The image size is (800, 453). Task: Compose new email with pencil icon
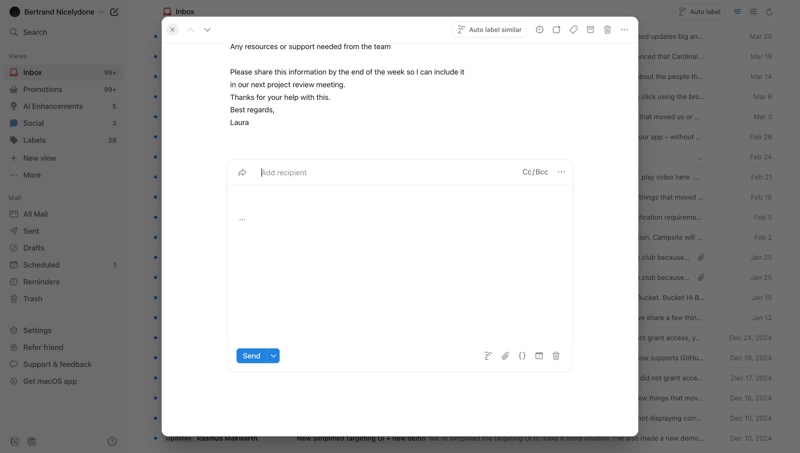tap(114, 12)
